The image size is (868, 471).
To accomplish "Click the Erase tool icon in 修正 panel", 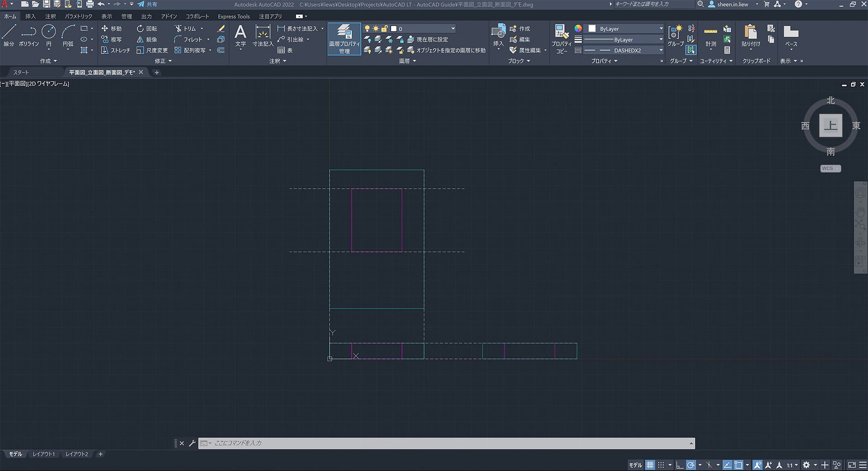I will 221,28.
